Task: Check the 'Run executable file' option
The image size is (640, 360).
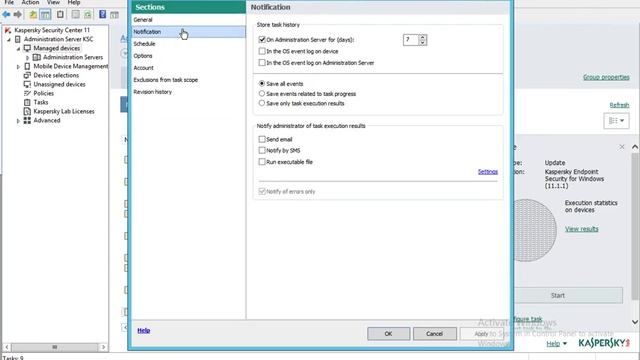Action: pos(262,162)
